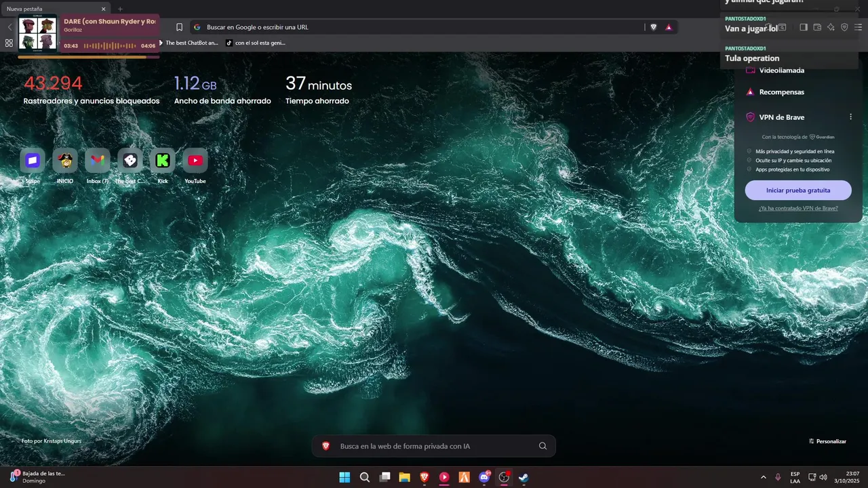This screenshot has width=868, height=488.
Task: Open Task View on the taskbar
Action: (x=384, y=477)
